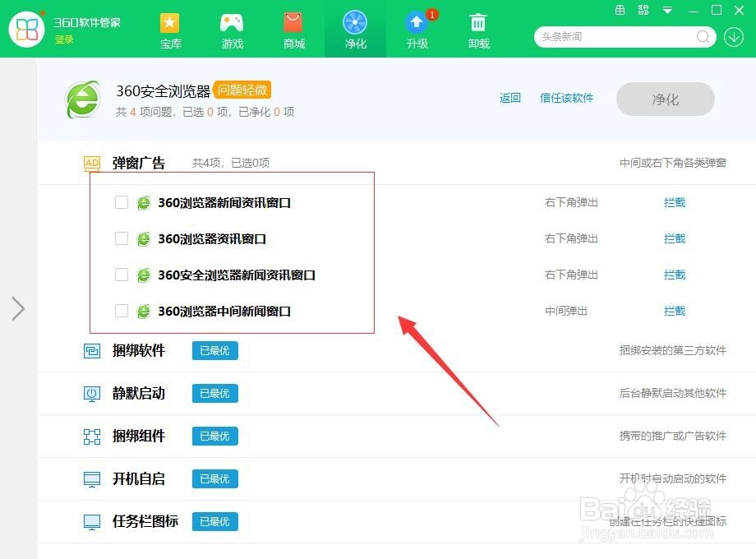The width and height of the screenshot is (756, 559).
Task: Select the 游戏 game center icon
Action: tap(232, 24)
